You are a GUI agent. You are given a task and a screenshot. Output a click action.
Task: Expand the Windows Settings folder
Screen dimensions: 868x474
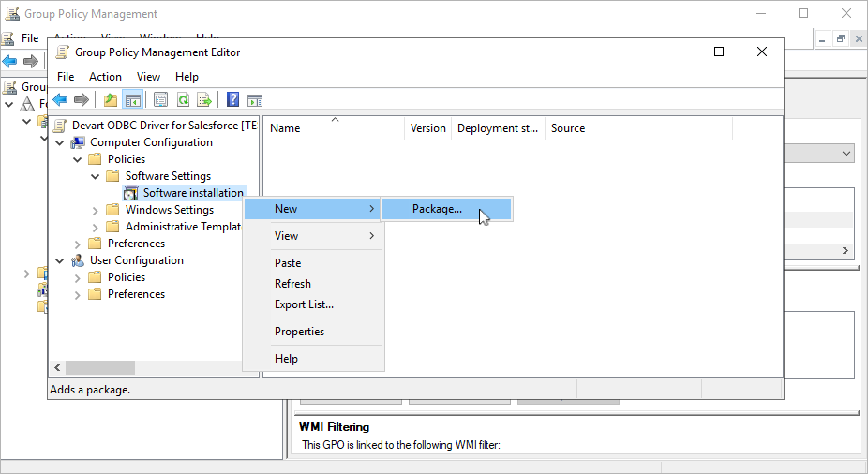tap(96, 210)
